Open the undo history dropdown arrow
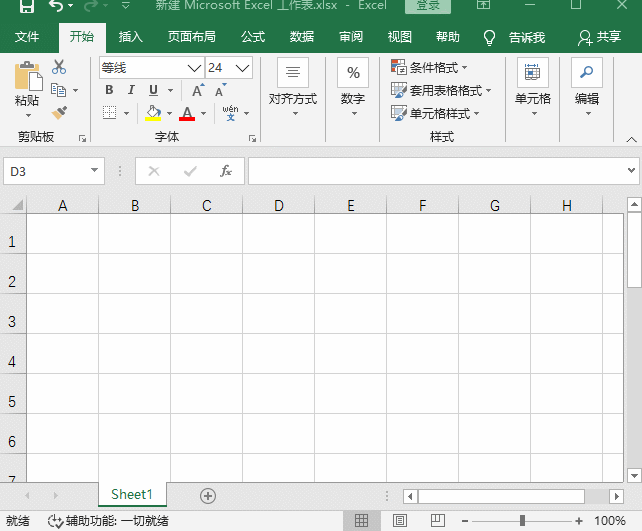This screenshot has height=531, width=642. (x=71, y=6)
